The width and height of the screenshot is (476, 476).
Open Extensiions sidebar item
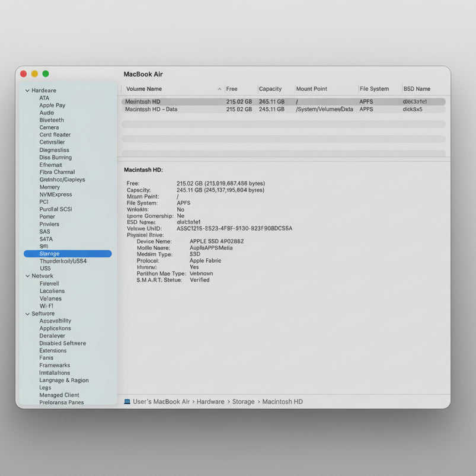point(53,350)
